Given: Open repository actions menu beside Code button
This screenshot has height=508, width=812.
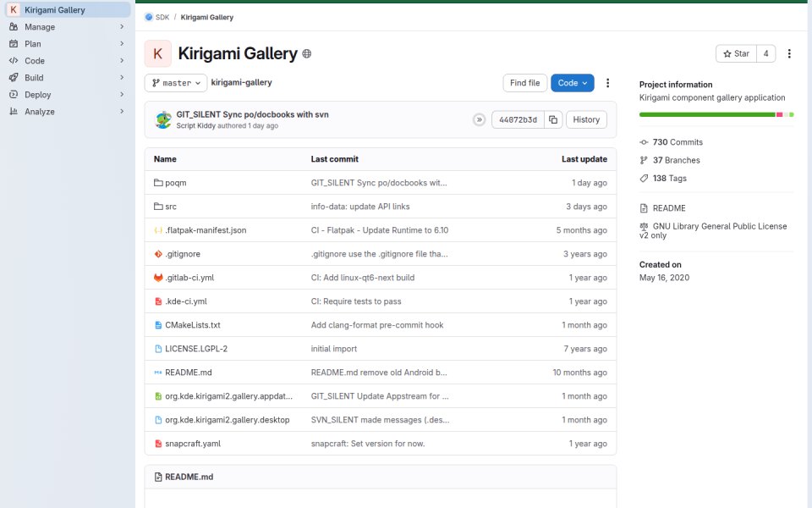Looking at the screenshot, I should click(x=607, y=83).
